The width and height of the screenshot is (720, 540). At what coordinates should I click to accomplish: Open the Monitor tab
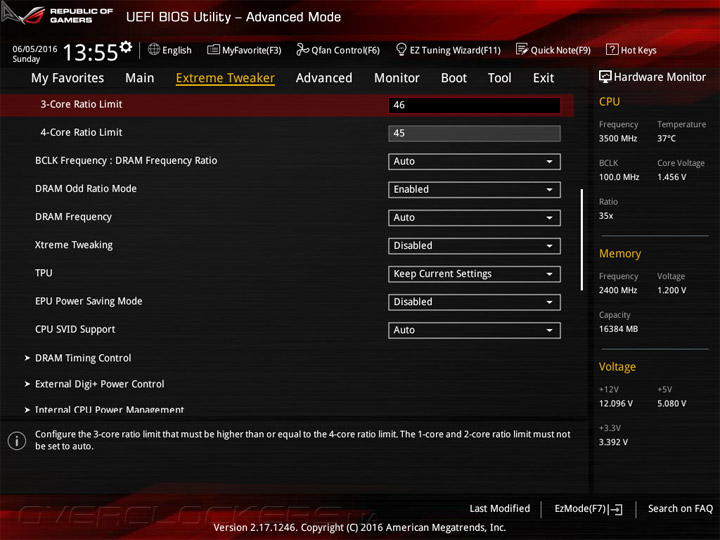[x=397, y=78]
